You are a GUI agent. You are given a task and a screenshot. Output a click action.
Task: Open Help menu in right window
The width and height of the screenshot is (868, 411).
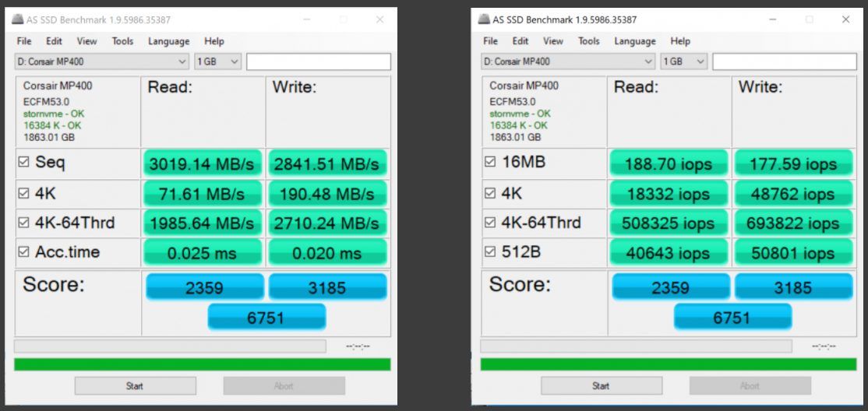point(680,41)
